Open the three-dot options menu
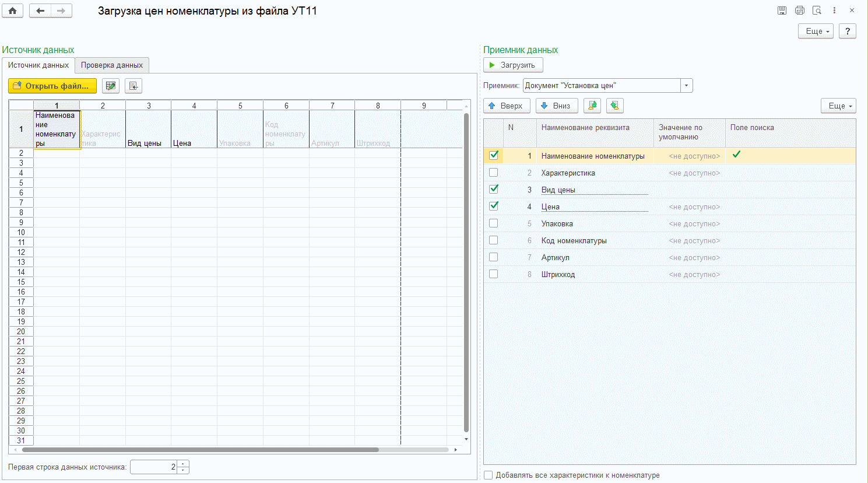Screen dimensions: 868x483 click(834, 10)
